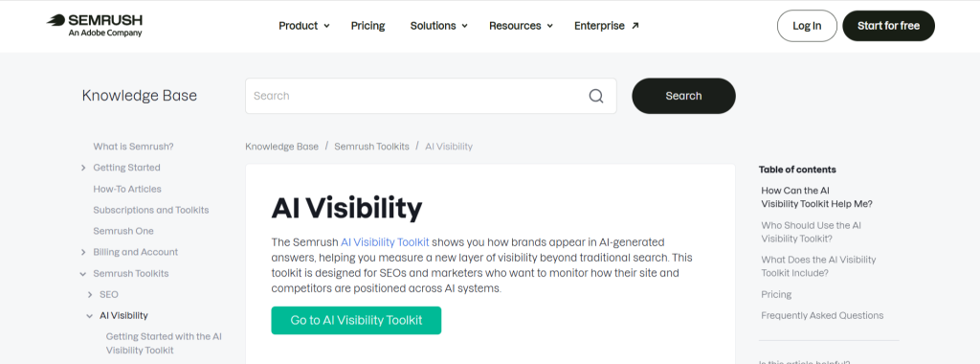Jump to What Does the AI Visibility Toolkit Include
The image size is (980, 364).
click(819, 266)
